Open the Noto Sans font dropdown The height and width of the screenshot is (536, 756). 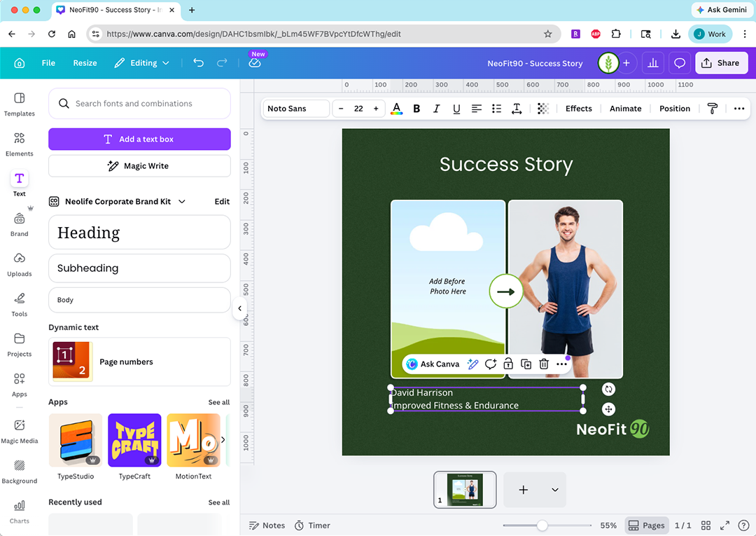[x=297, y=109]
